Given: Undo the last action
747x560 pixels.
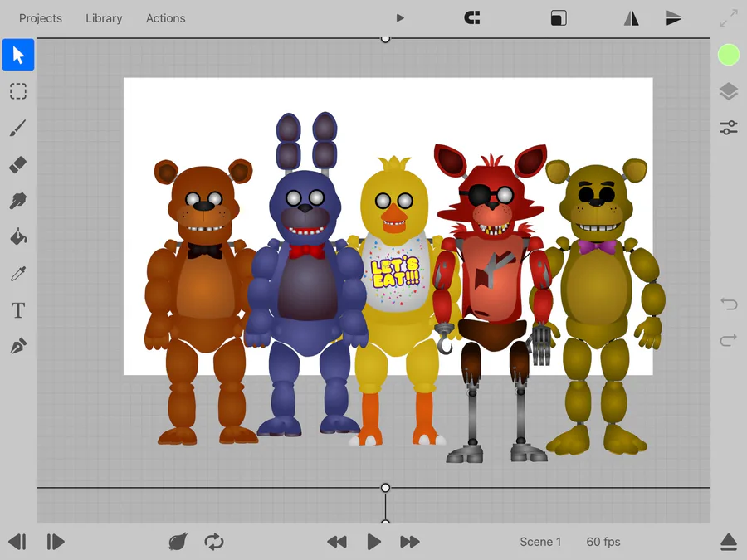Looking at the screenshot, I should click(x=729, y=304).
